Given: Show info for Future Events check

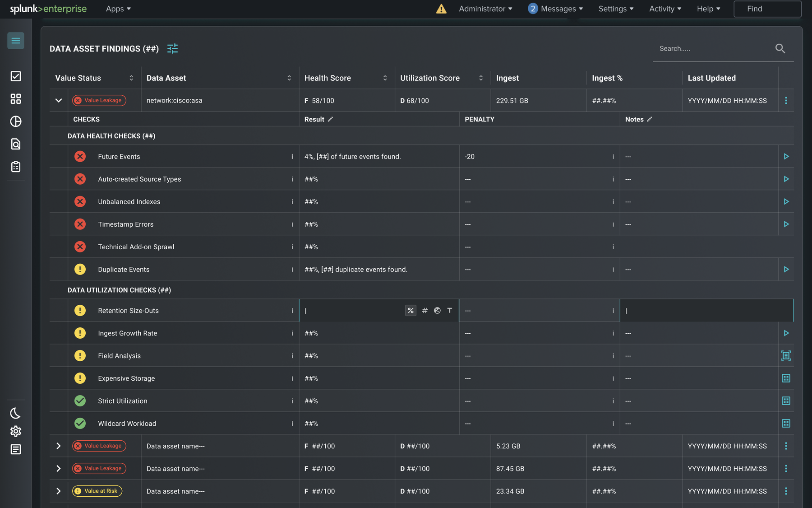Looking at the screenshot, I should [x=292, y=156].
